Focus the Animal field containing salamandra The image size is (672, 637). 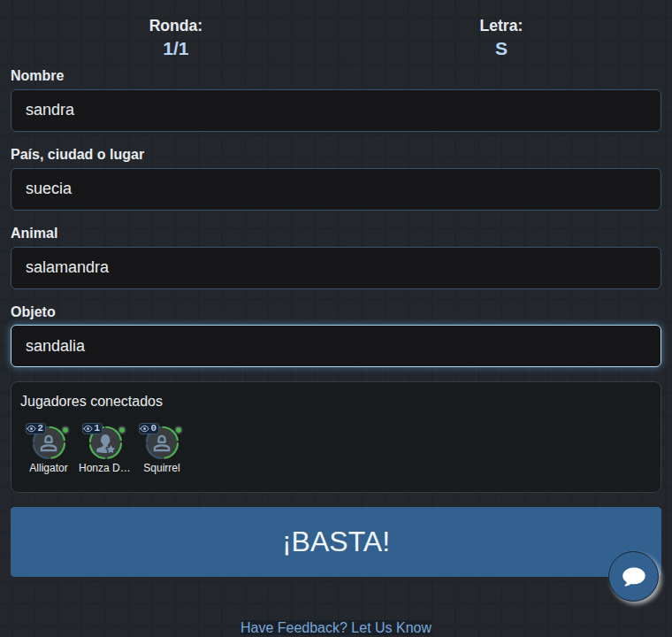(x=336, y=268)
